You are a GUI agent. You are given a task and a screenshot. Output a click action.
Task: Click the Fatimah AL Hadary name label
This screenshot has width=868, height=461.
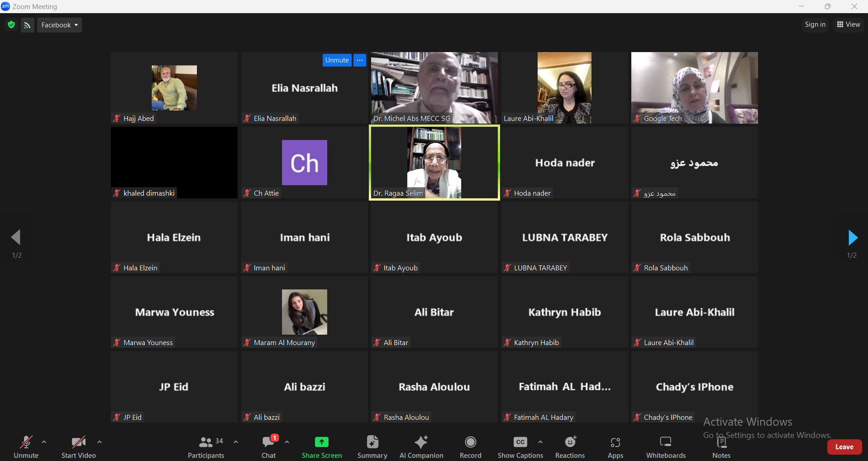tap(544, 418)
